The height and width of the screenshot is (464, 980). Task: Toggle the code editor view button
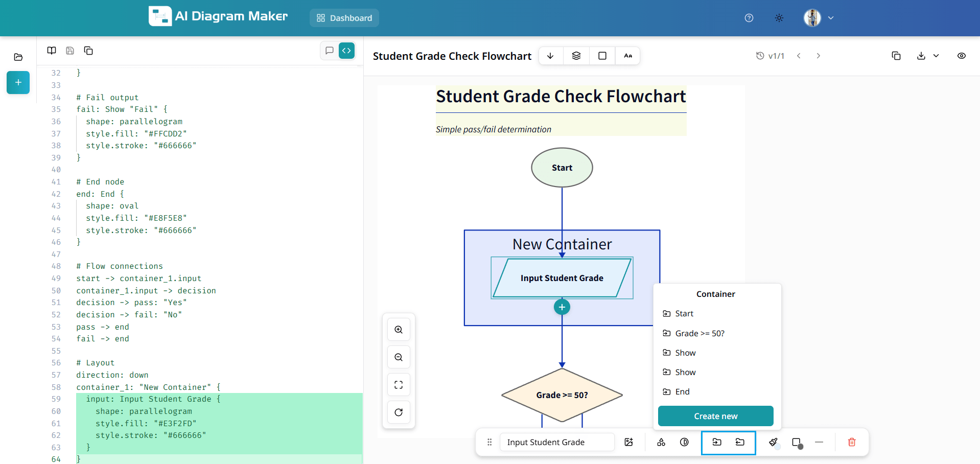point(346,51)
